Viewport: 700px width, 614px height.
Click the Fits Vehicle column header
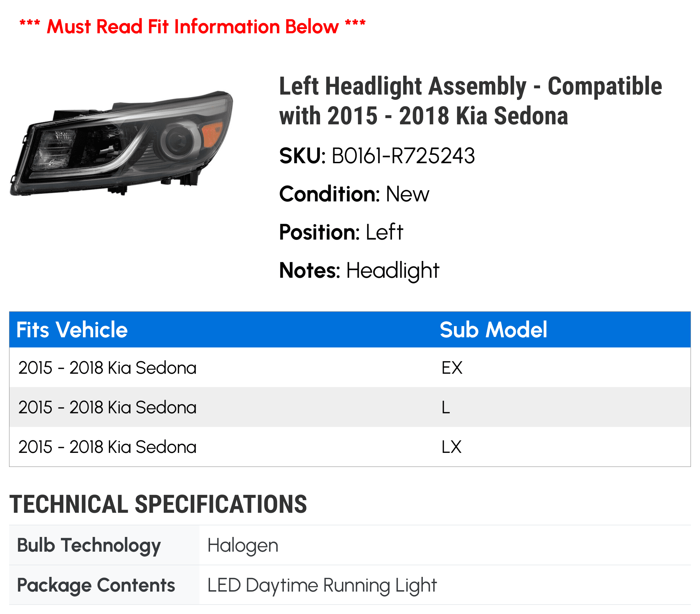click(72, 330)
